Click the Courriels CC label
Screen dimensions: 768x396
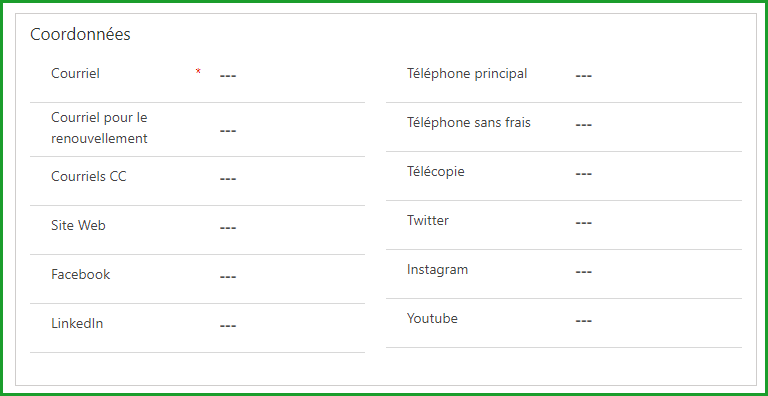(x=89, y=176)
